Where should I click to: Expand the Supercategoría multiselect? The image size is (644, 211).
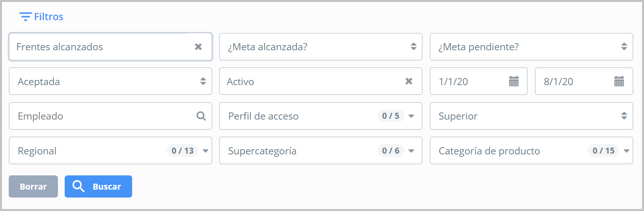tap(411, 151)
